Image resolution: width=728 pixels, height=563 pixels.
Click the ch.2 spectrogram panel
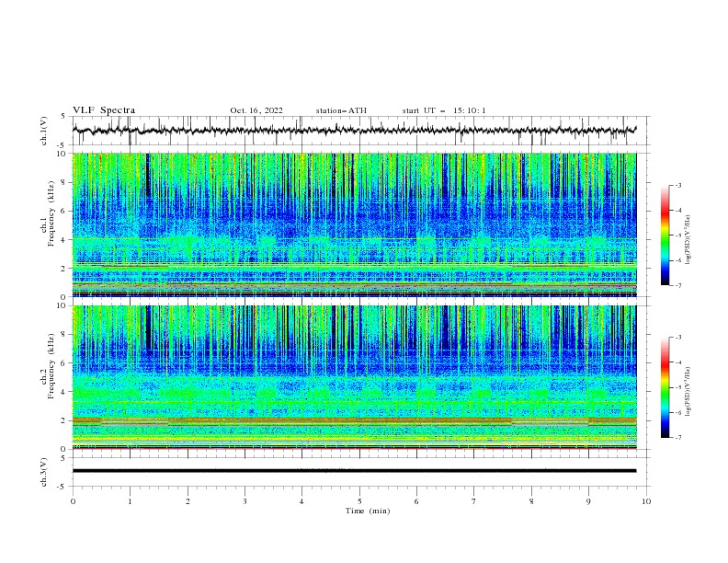(355, 377)
